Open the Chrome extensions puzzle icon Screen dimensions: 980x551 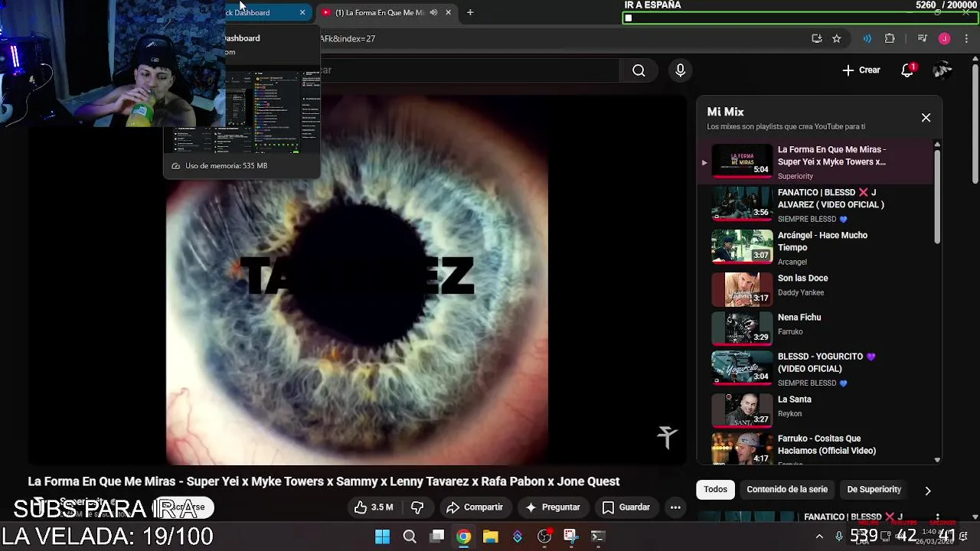(890, 38)
